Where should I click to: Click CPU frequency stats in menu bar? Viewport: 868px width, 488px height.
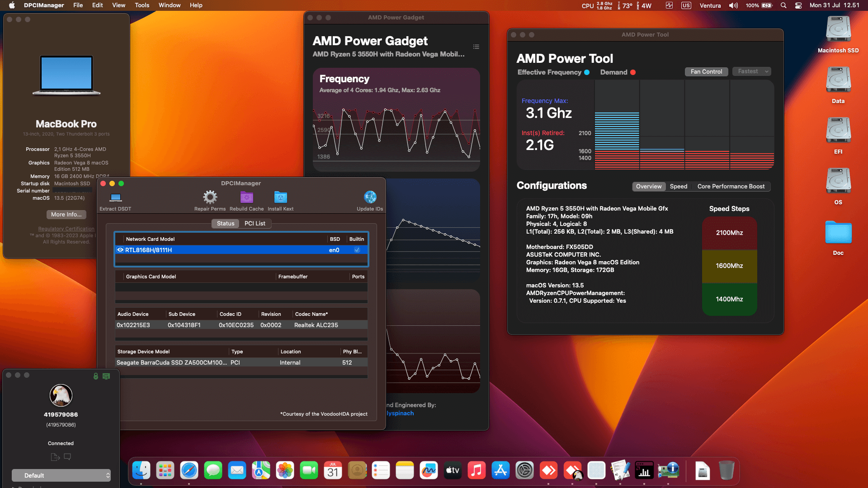[x=597, y=5]
